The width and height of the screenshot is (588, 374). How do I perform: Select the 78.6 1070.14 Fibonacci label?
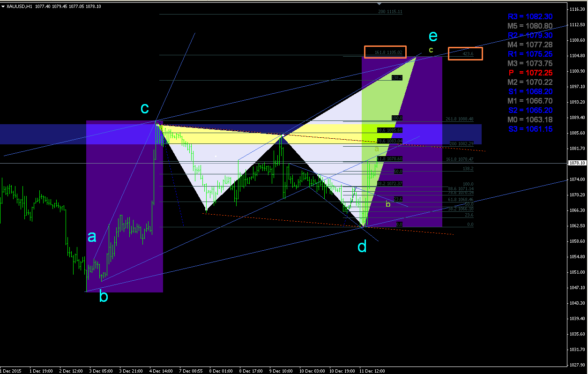point(461,193)
